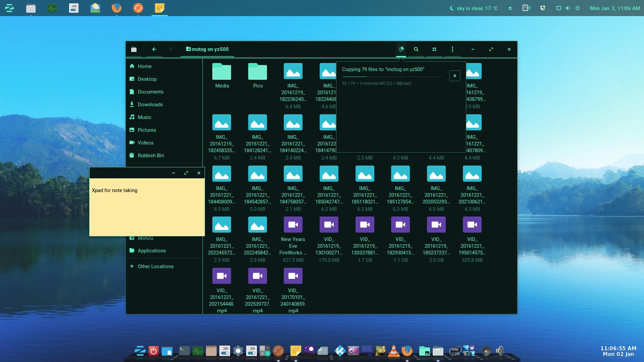The image size is (644, 362).
Task: Click the copy progress bar
Action: click(392, 77)
